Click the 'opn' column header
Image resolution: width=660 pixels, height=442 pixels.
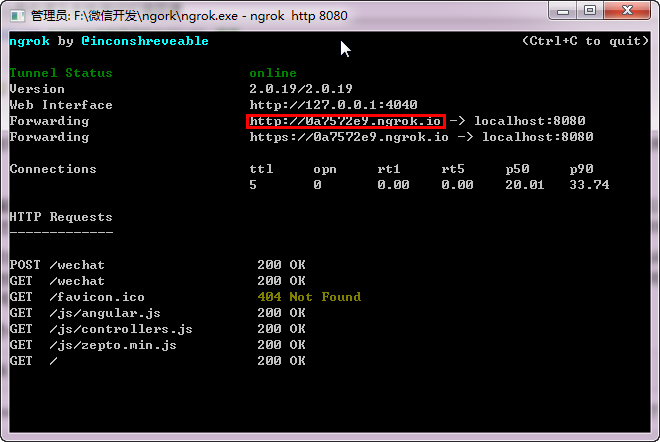point(325,169)
